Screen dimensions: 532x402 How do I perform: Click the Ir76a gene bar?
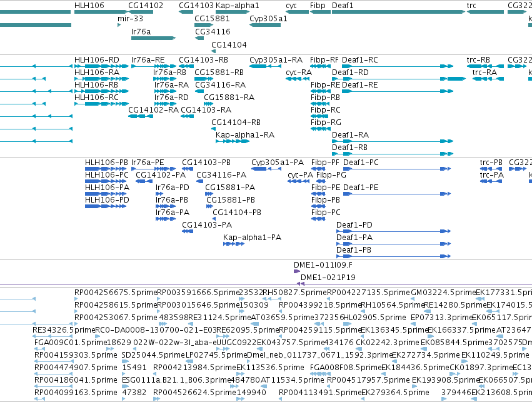click(153, 38)
